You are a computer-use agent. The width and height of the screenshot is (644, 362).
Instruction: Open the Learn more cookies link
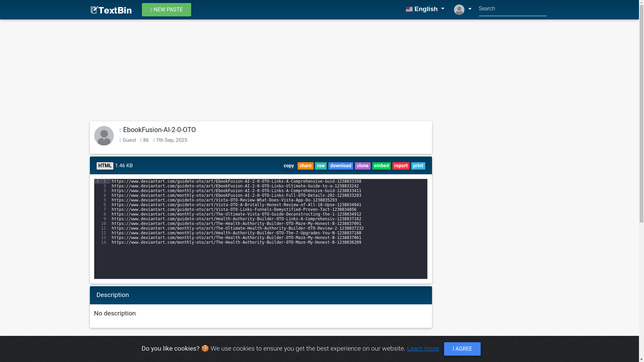(x=423, y=349)
